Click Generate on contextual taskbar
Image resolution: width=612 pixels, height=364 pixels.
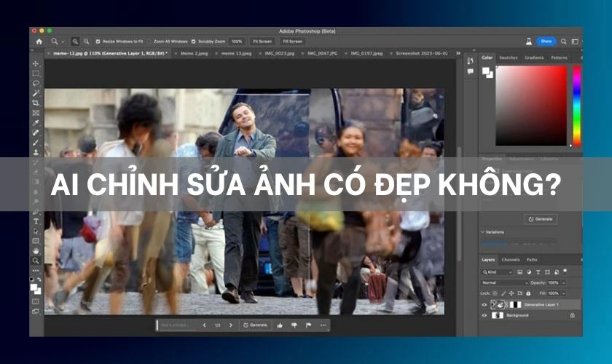click(255, 325)
